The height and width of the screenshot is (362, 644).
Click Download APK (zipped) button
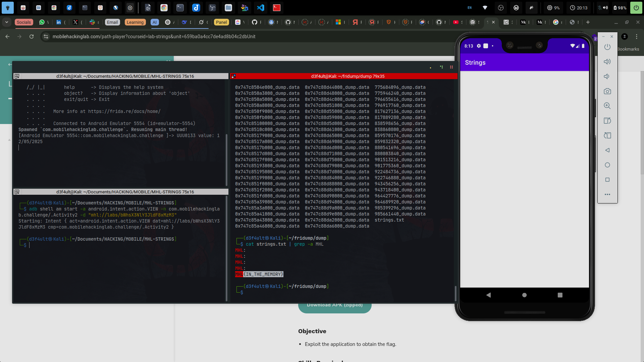(335, 305)
